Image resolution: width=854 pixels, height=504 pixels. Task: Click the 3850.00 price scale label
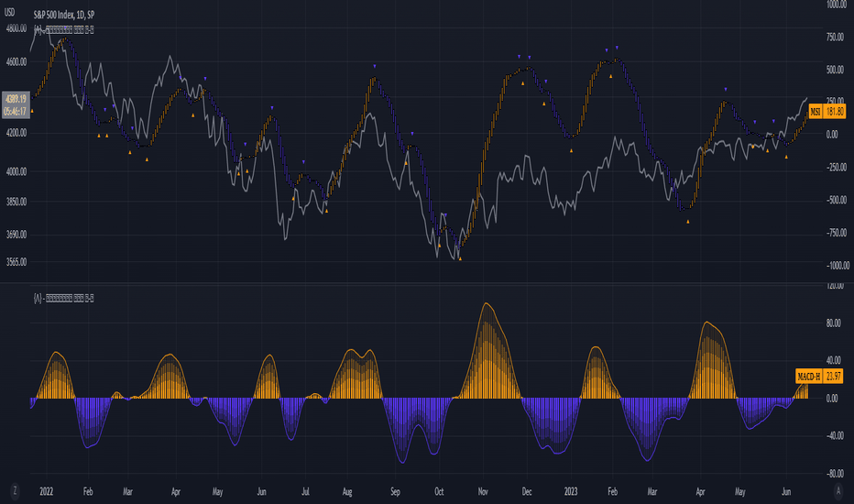tap(16, 202)
